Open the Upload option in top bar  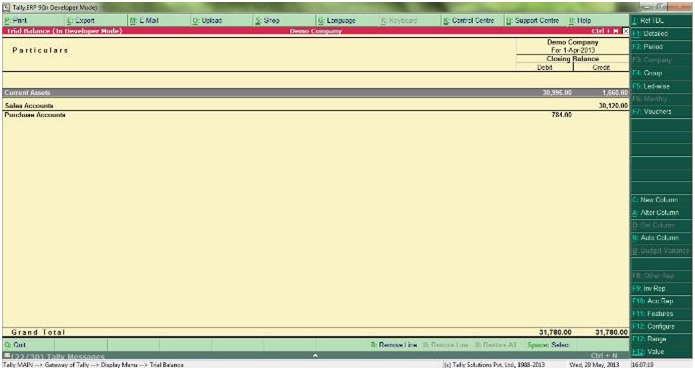click(207, 20)
